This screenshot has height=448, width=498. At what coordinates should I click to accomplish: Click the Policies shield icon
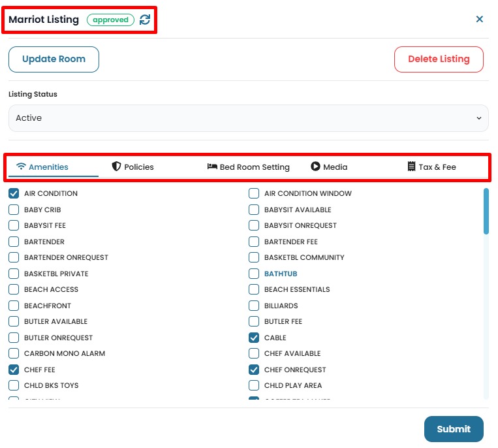click(x=116, y=167)
